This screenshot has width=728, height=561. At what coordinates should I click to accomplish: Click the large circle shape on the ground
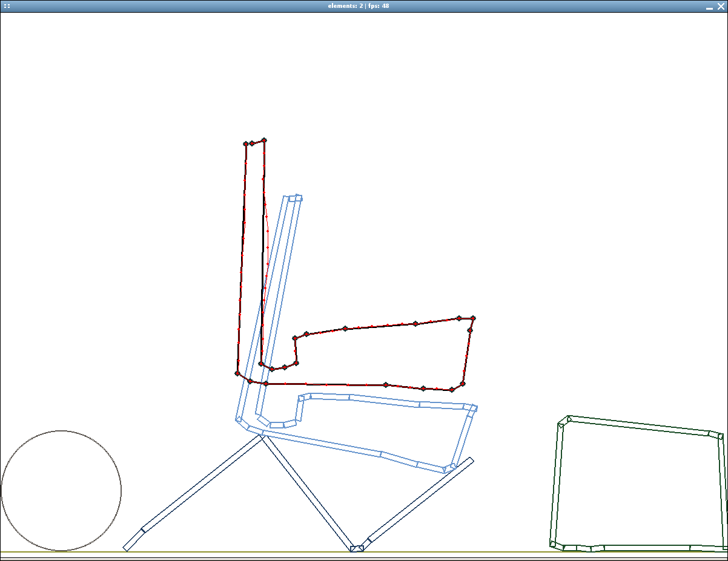[x=61, y=491]
